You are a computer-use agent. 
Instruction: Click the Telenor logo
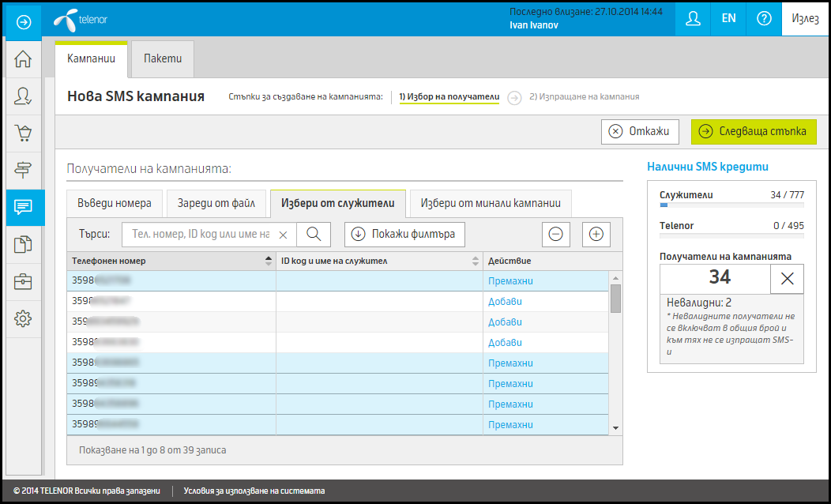click(81, 20)
